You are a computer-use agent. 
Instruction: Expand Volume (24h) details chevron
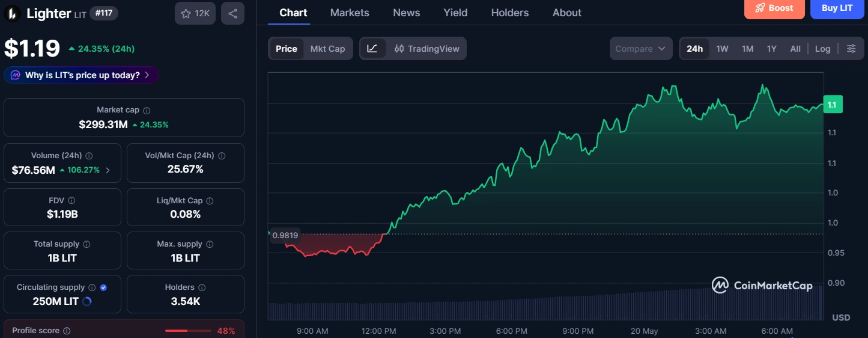pos(108,170)
